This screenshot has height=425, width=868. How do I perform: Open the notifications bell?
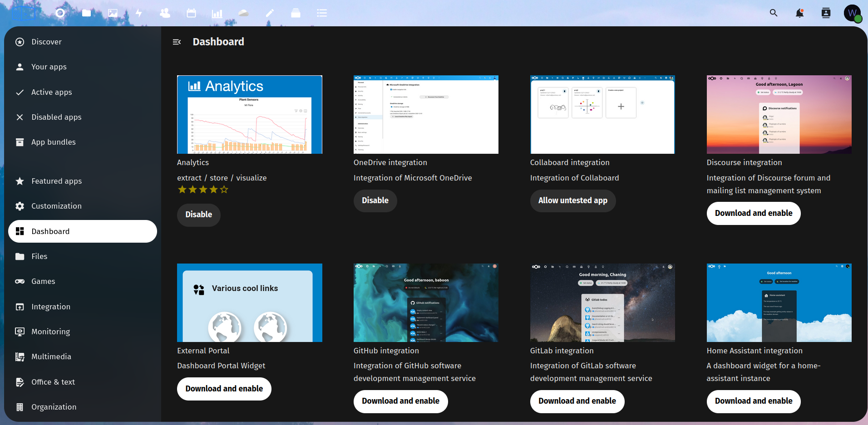coord(799,13)
